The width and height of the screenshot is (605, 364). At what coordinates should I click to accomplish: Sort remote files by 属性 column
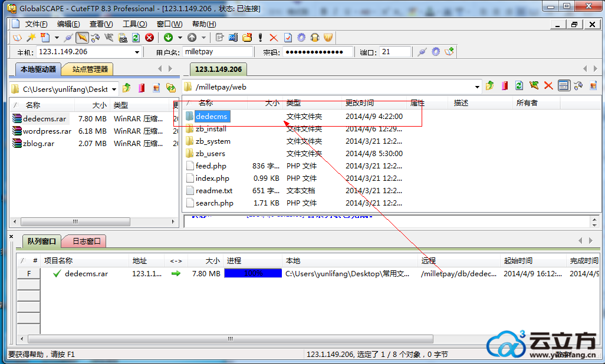428,103
